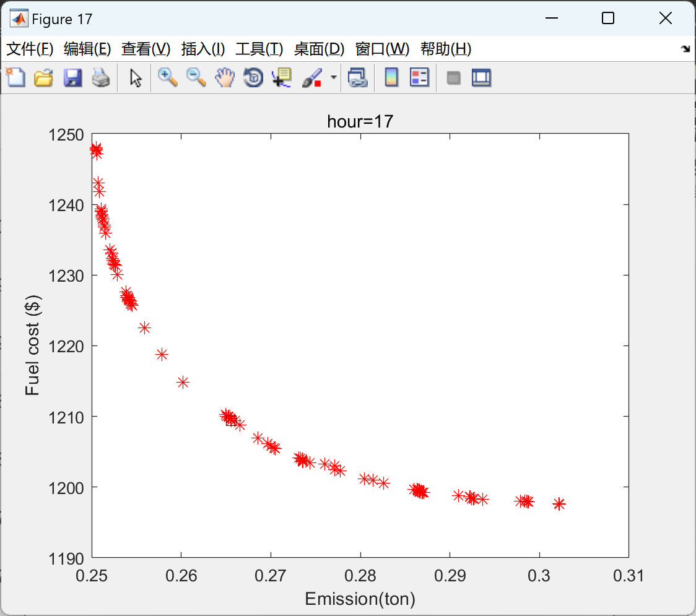696x616 pixels.
Task: Click the Fuel cost ($) y-axis label
Action: (32, 345)
